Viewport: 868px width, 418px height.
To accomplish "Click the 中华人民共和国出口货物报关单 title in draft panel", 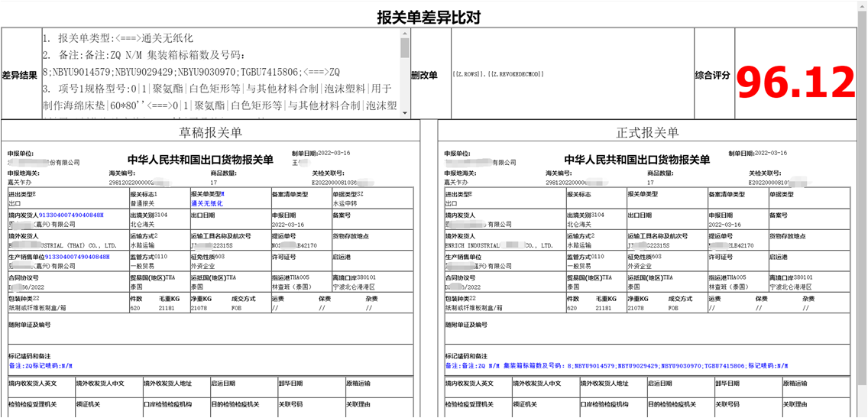I will point(200,160).
